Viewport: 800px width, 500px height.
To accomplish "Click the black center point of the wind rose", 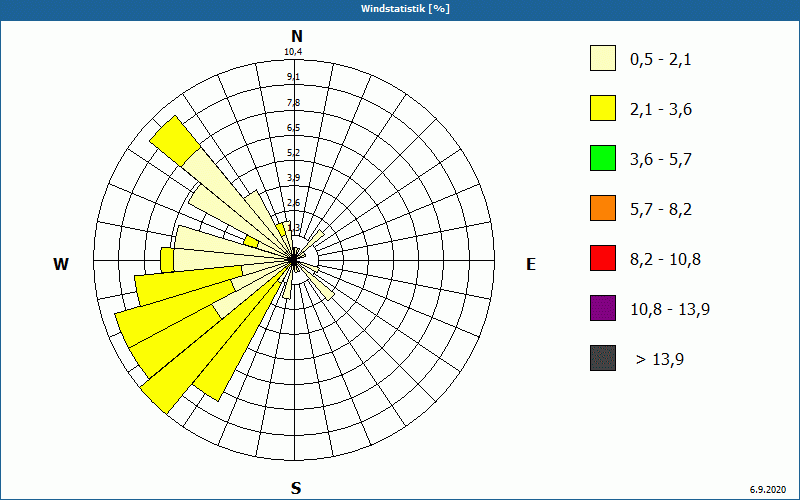I will tap(293, 260).
